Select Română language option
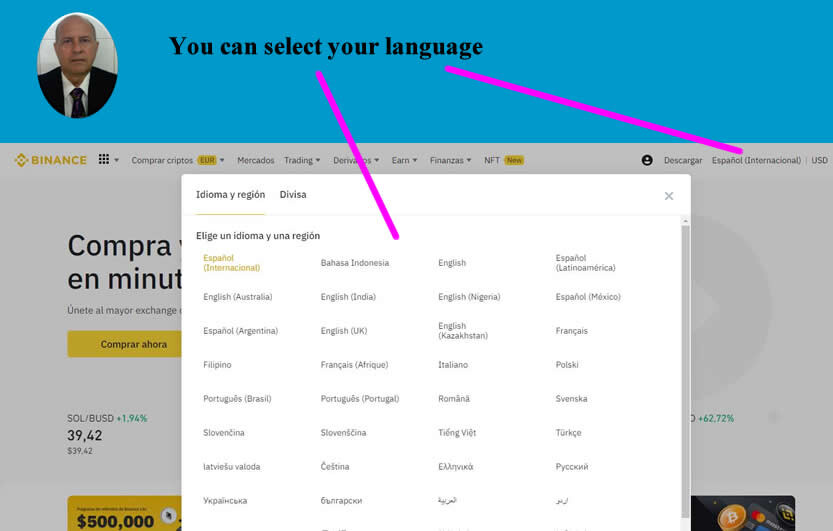Viewport: 833px width, 531px height. click(x=454, y=399)
